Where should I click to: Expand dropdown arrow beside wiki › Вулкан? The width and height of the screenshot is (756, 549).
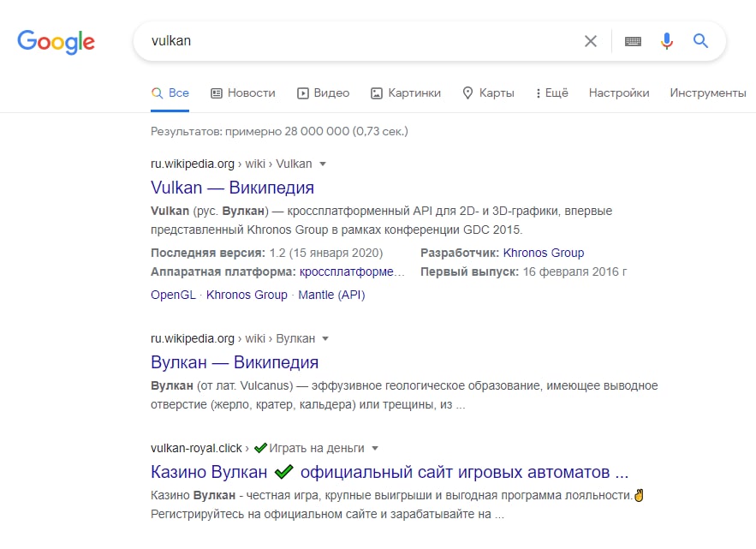click(x=325, y=338)
